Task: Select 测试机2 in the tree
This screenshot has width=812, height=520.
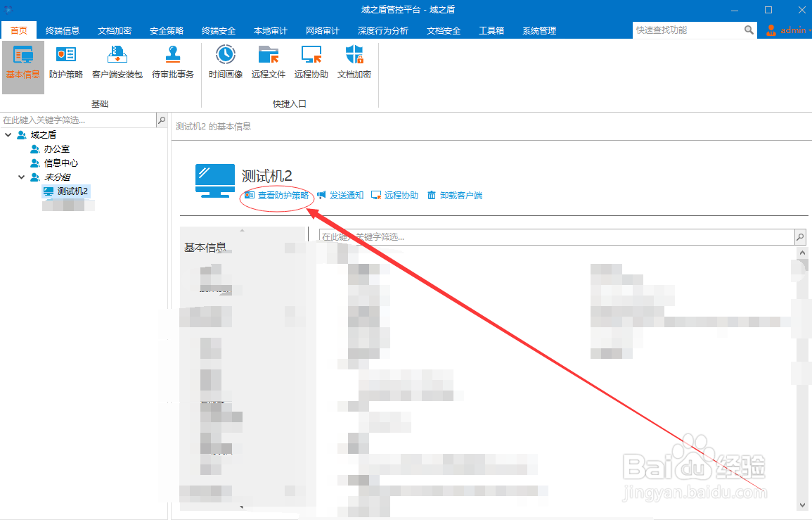Action: (x=66, y=191)
